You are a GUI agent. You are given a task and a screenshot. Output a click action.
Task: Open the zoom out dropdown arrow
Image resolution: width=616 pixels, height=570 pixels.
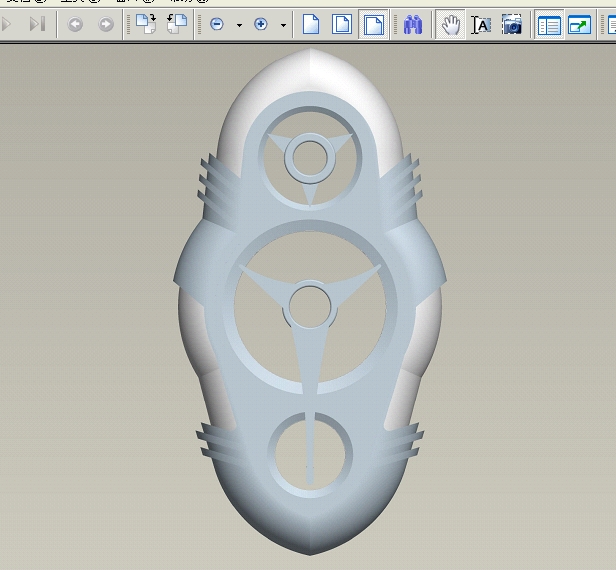pos(239,25)
